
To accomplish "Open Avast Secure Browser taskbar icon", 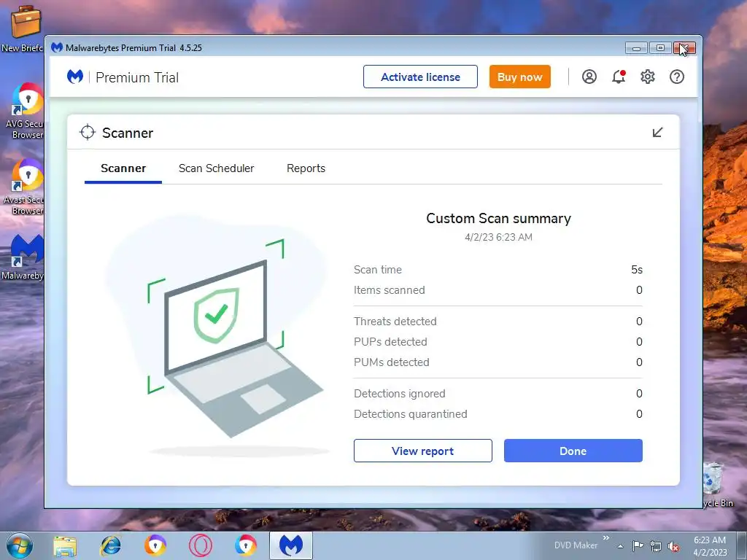I will pos(155,546).
